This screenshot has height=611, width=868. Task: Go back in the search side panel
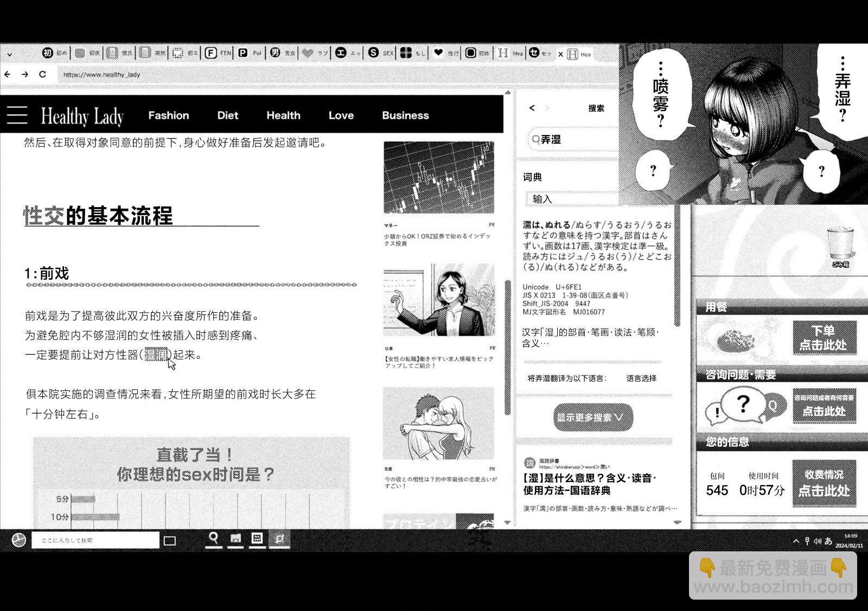coord(532,108)
